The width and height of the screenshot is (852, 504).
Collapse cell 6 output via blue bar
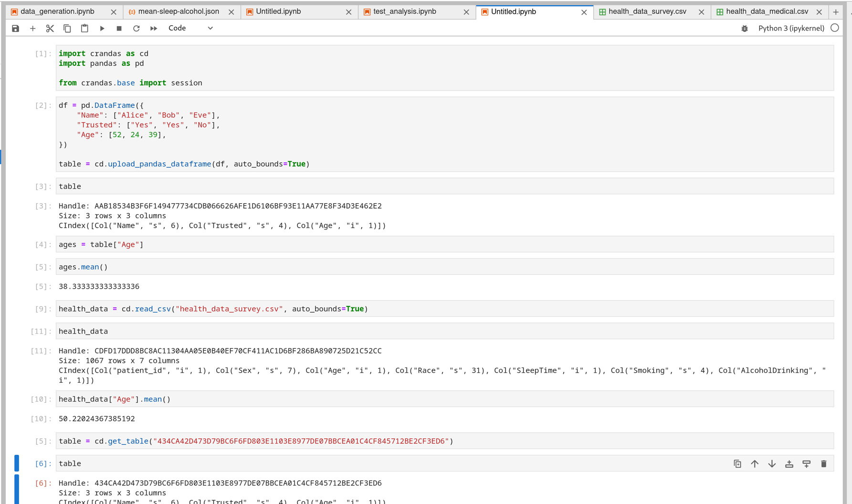tap(17, 489)
